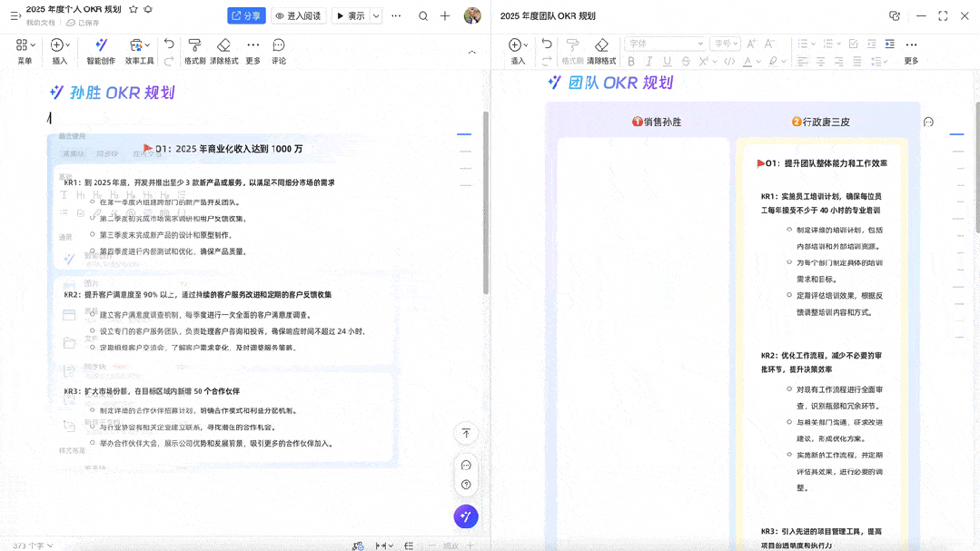This screenshot has height=551, width=980.
Task: Open 更多 options in left toolbar
Action: [253, 45]
